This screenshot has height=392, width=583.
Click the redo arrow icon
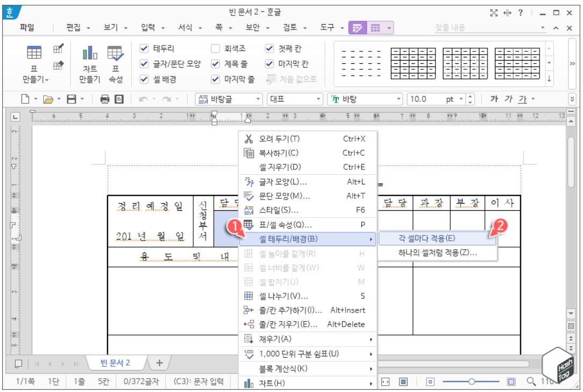point(166,99)
